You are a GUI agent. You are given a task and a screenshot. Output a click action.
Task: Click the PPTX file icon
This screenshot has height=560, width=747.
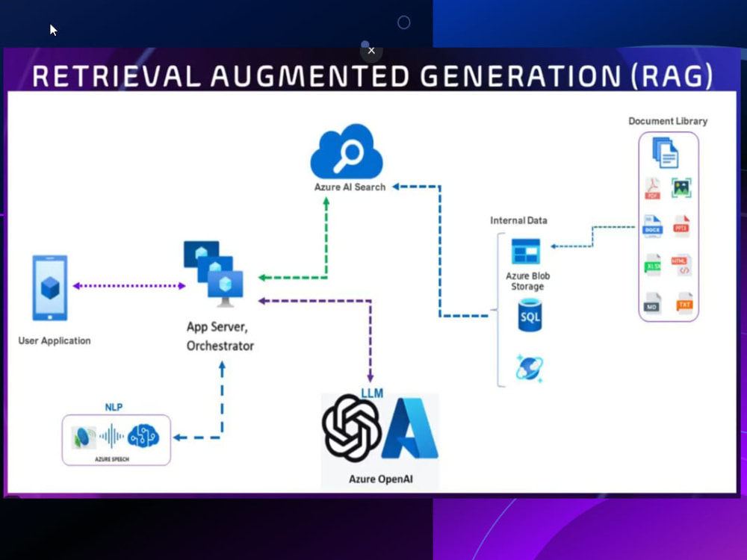[682, 225]
